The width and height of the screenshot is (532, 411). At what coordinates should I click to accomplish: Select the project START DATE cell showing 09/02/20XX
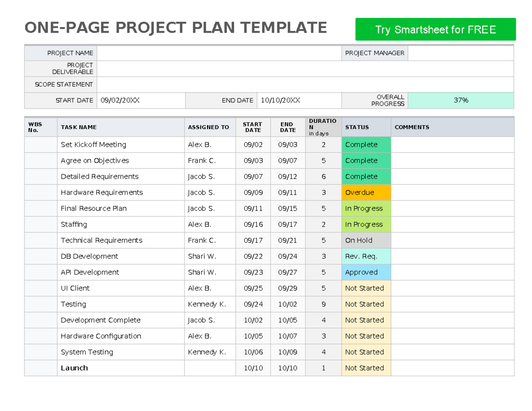141,100
